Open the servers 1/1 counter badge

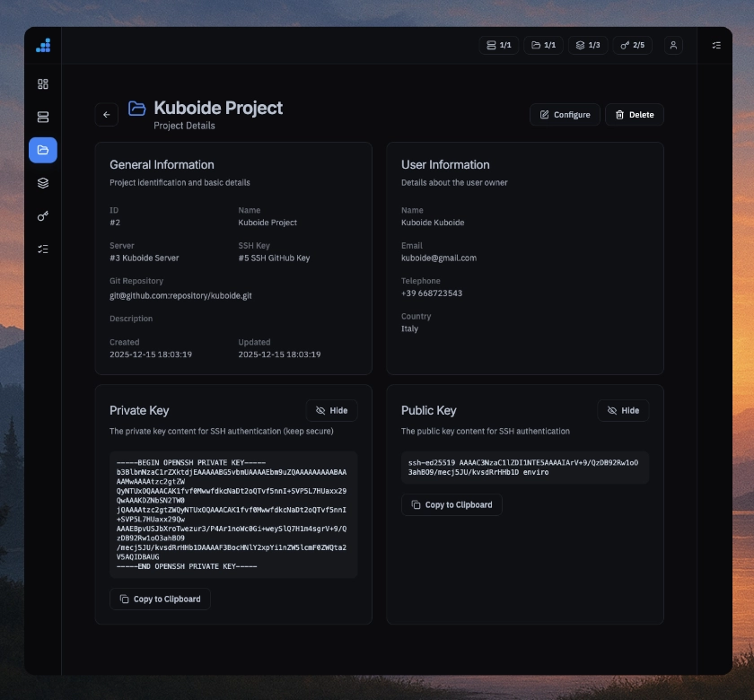[499, 45]
